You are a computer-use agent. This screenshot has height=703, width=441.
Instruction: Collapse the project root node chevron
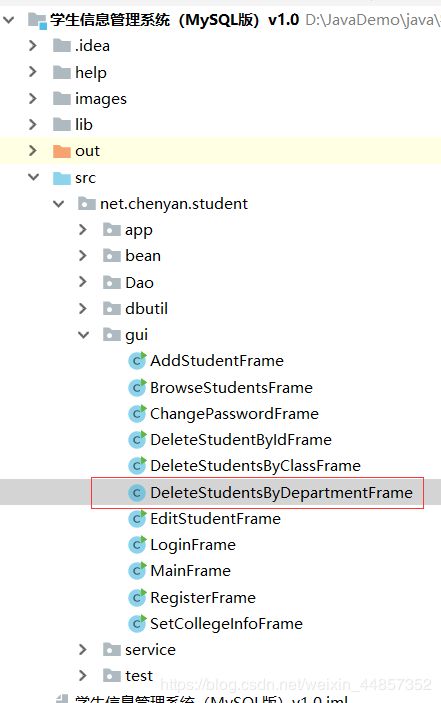tap(9, 20)
